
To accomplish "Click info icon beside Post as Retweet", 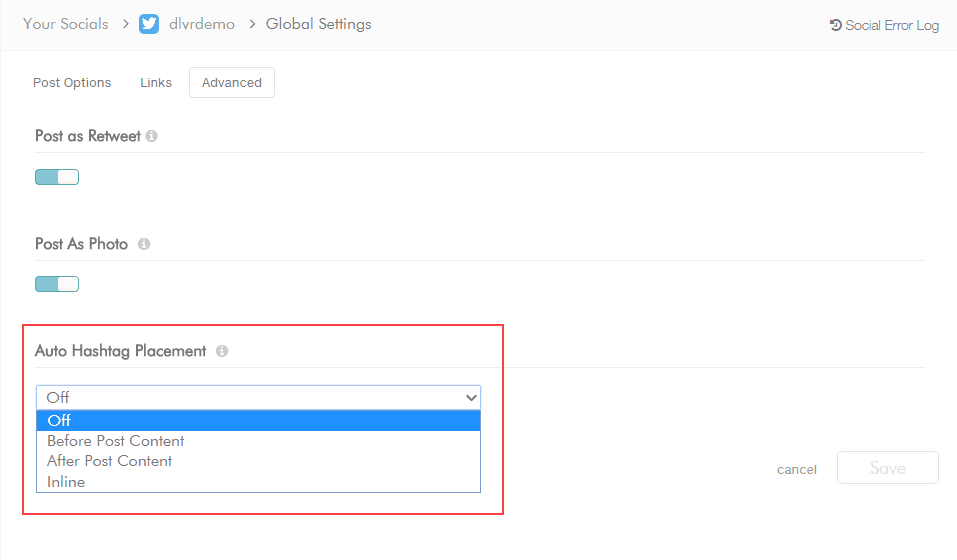I will pyautogui.click(x=152, y=136).
